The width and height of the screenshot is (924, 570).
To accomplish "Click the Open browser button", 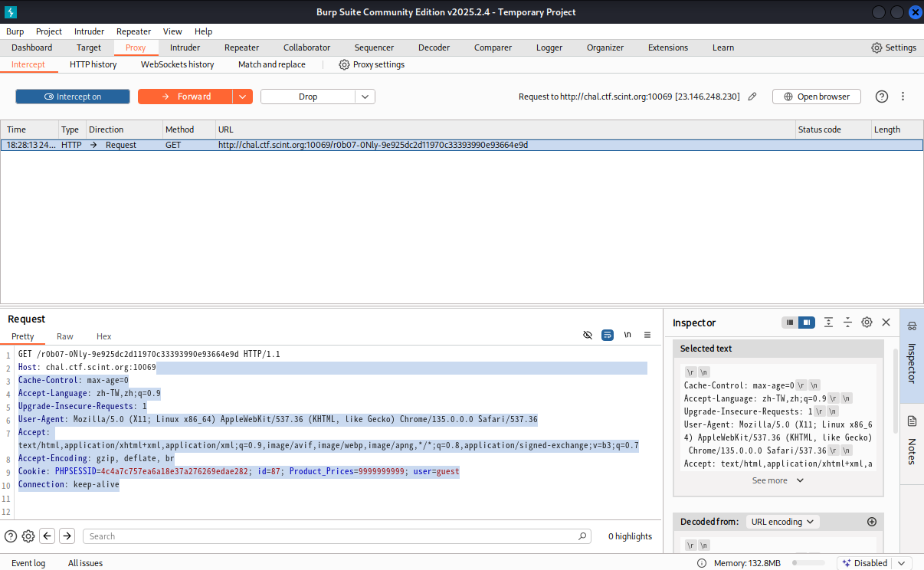I will (816, 97).
